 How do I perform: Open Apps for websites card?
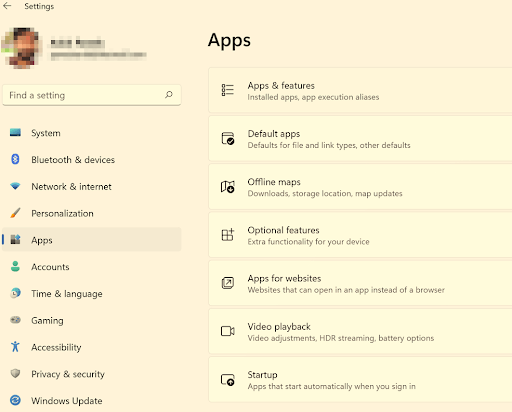pos(360,283)
